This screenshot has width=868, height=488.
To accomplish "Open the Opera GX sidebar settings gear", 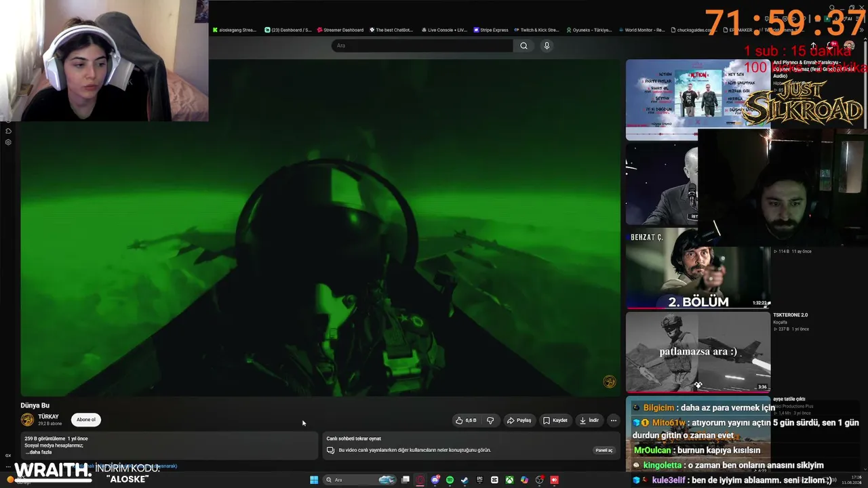I will pos(8,142).
